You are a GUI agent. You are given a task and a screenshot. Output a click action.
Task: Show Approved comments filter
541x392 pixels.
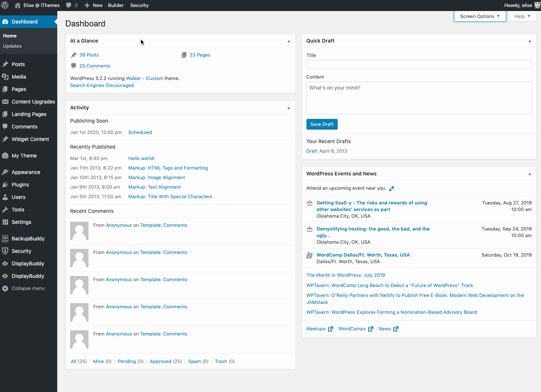click(161, 362)
